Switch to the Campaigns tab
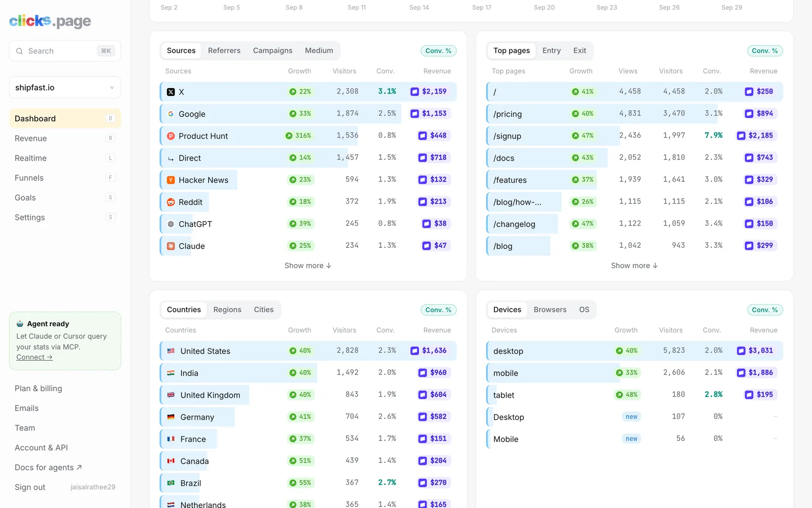Screen dimensions: 812x508 click(x=273, y=51)
